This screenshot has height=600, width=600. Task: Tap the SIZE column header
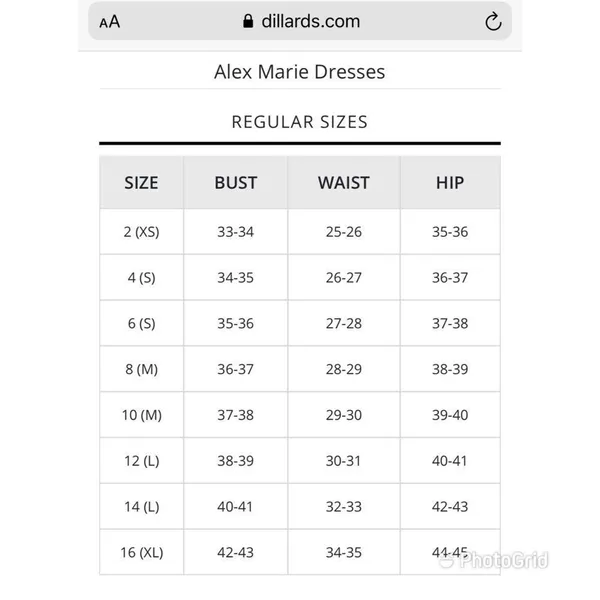pos(141,183)
